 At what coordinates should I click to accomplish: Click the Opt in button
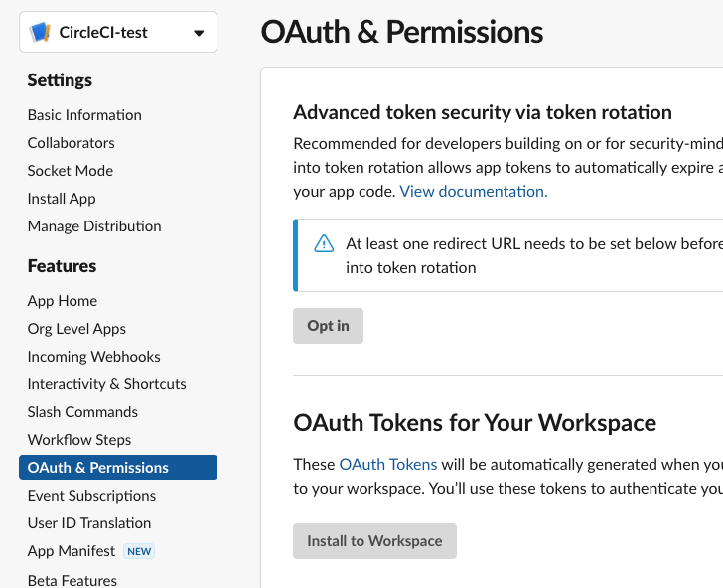tap(328, 326)
